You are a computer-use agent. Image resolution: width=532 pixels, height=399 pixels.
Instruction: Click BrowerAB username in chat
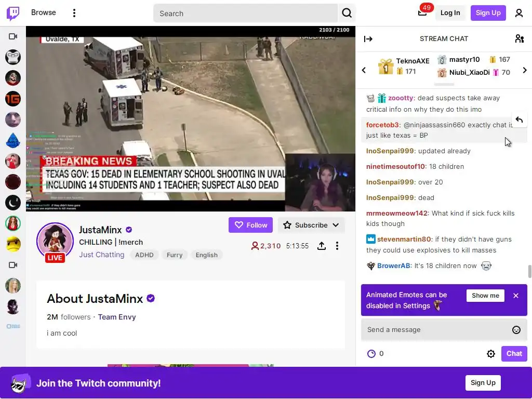pos(394,265)
